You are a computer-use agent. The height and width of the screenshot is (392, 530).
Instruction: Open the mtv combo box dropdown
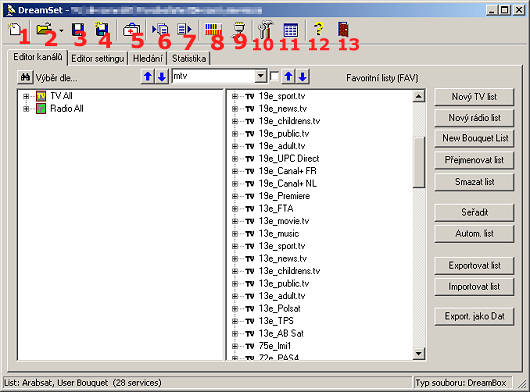coord(260,76)
